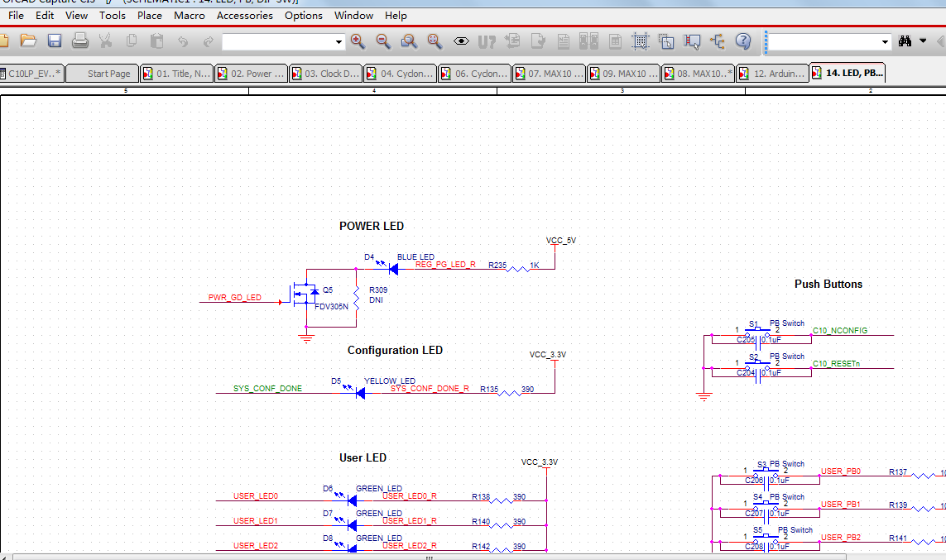
Task: Toggle the fisheye view eye icon
Action: pyautogui.click(x=461, y=41)
